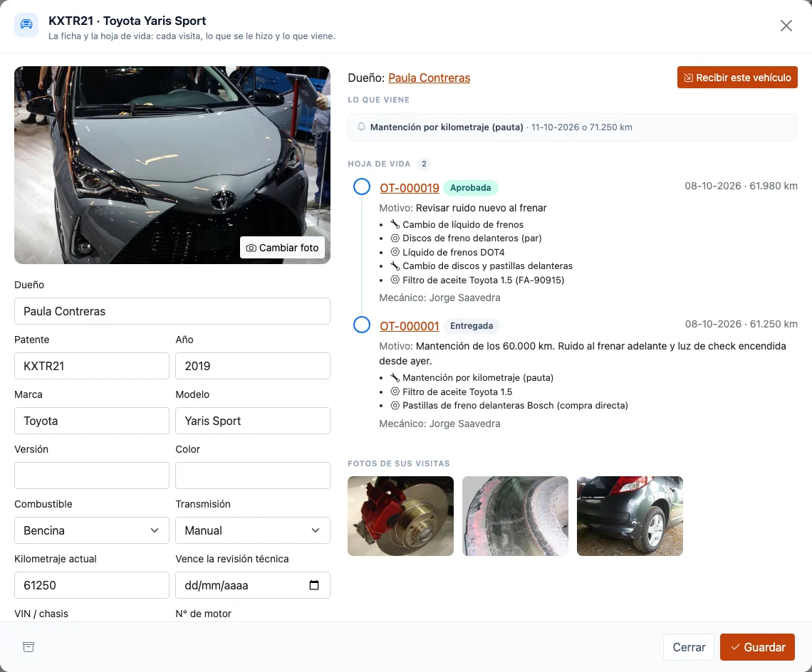
Task: Select the Marca field containing Toyota
Action: tap(92, 421)
